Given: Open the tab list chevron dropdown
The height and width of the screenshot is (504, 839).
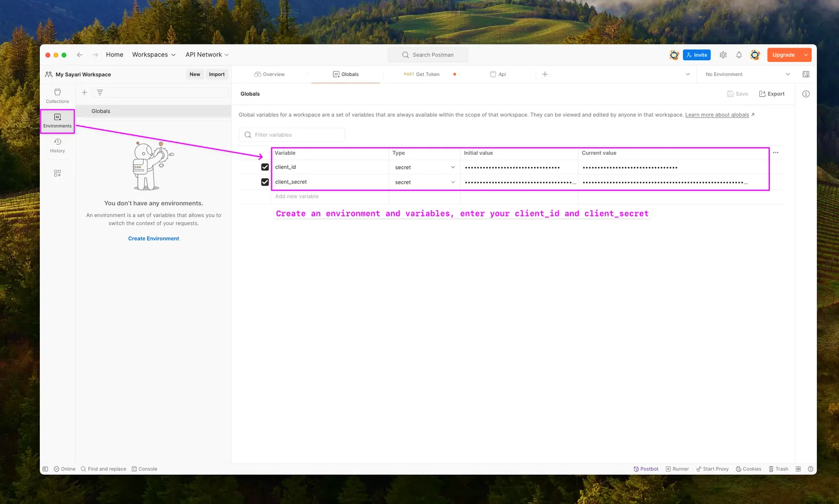Looking at the screenshot, I should point(687,74).
